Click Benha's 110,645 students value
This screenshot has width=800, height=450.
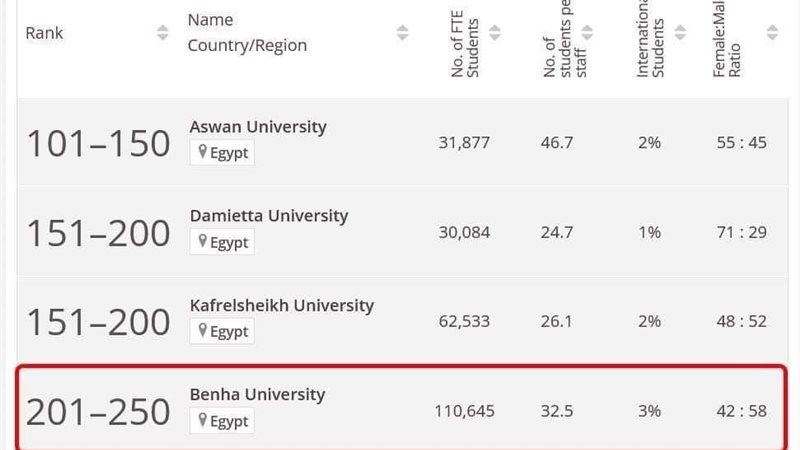[464, 411]
